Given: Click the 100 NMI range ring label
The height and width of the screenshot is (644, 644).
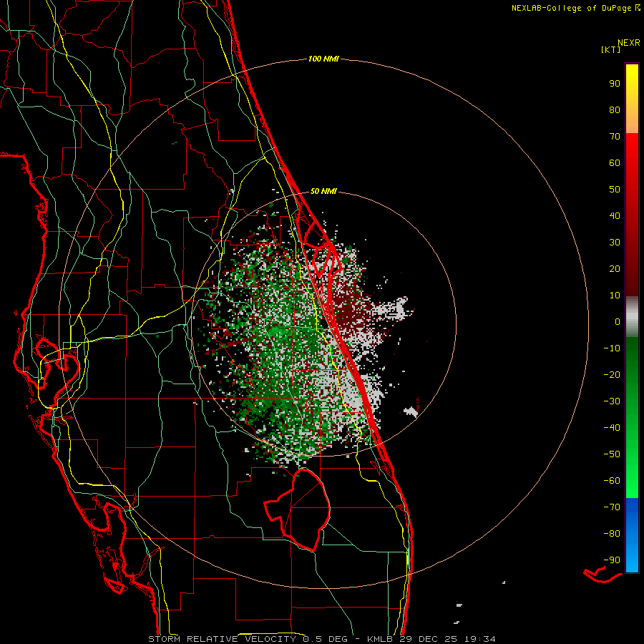Looking at the screenshot, I should point(323,59).
